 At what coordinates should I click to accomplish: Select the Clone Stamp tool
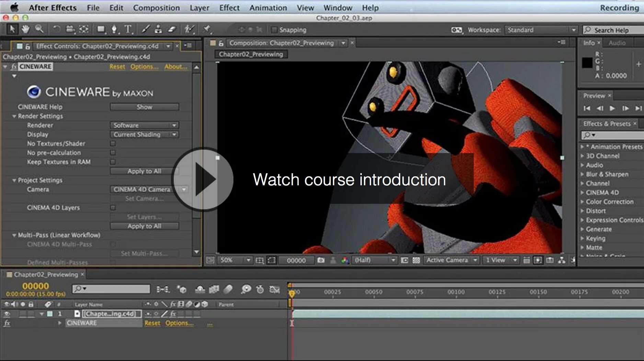point(158,29)
